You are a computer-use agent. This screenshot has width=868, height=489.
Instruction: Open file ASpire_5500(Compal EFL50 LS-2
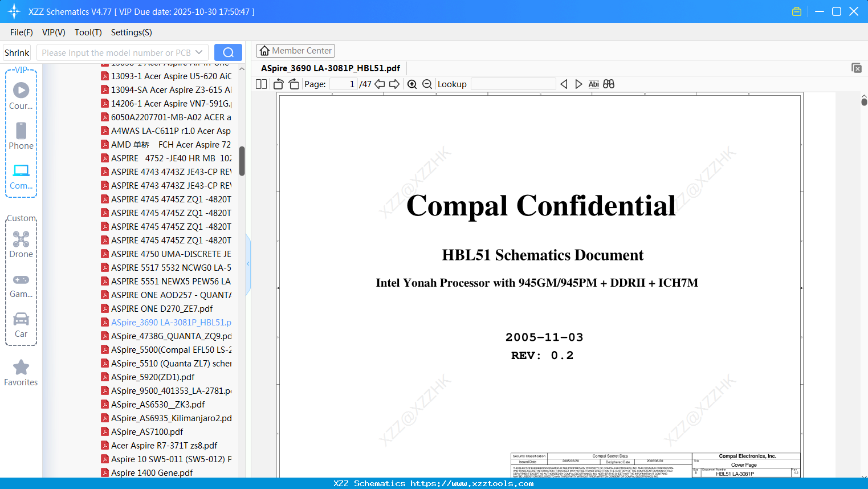166,350
